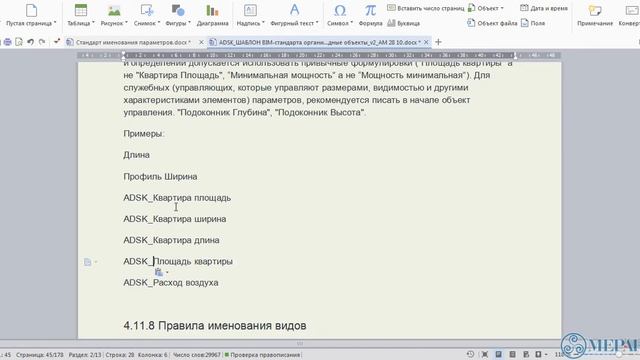Expand the Фигурный текст dropdown arrow
Screen dimensions: 640x360
coord(317,23)
